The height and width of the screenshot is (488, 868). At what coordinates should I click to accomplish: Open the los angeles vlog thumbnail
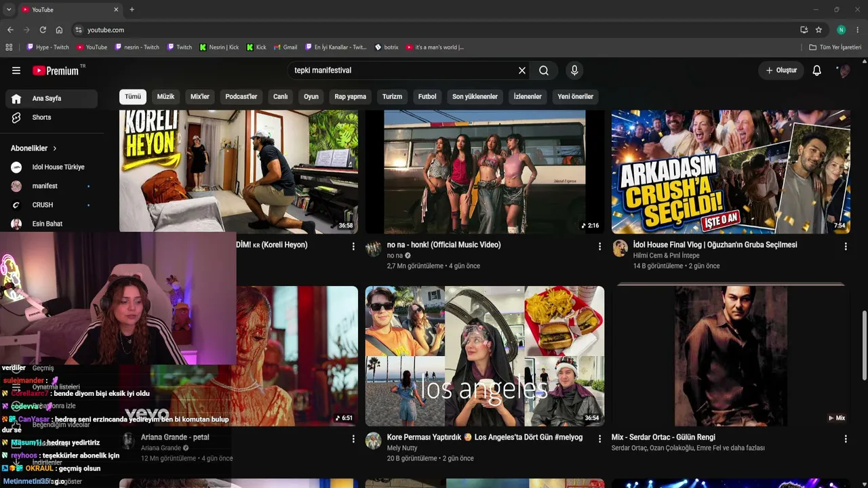click(485, 357)
